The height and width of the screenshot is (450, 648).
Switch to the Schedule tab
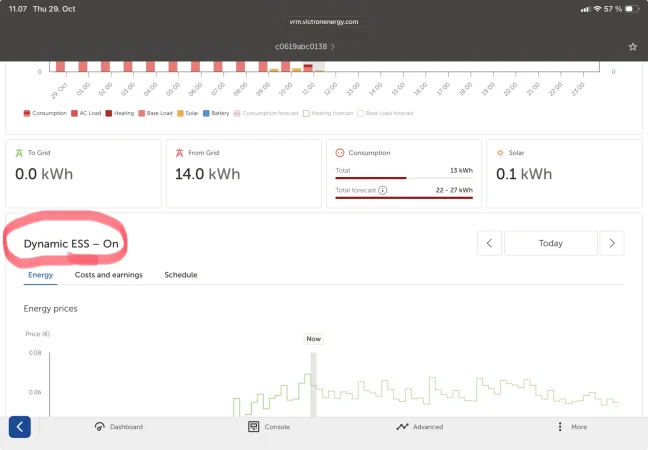[181, 275]
